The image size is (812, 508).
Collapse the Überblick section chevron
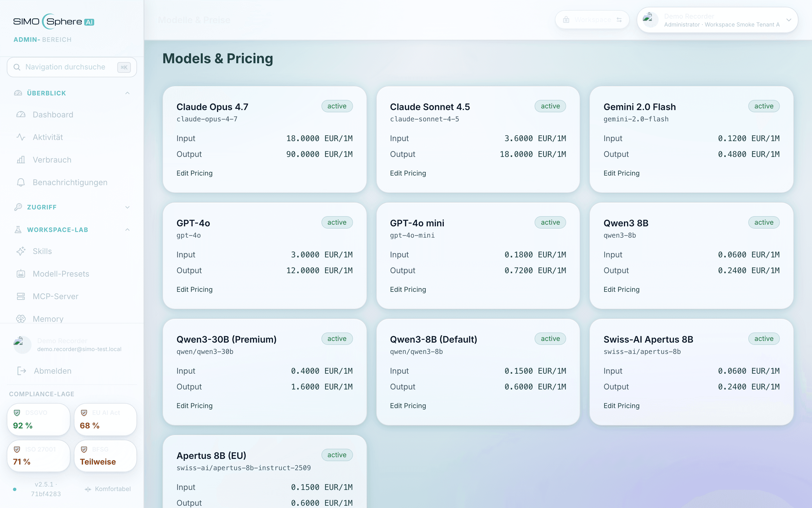pos(127,93)
